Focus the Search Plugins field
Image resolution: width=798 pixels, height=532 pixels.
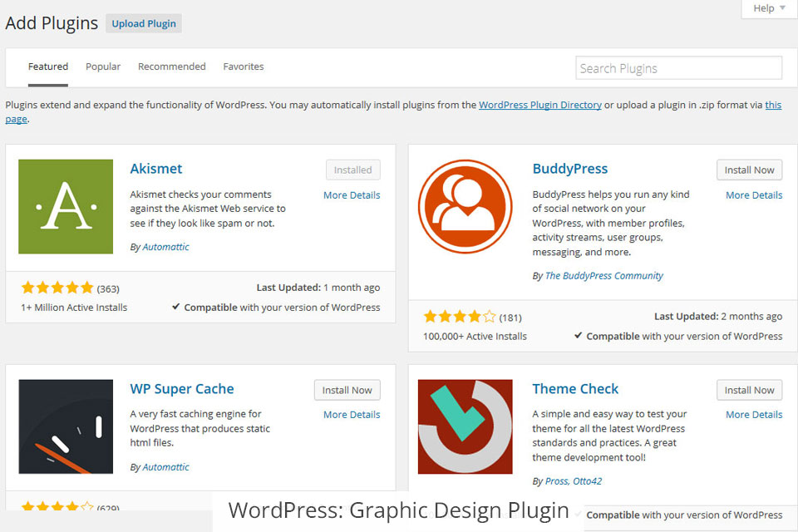pos(679,68)
